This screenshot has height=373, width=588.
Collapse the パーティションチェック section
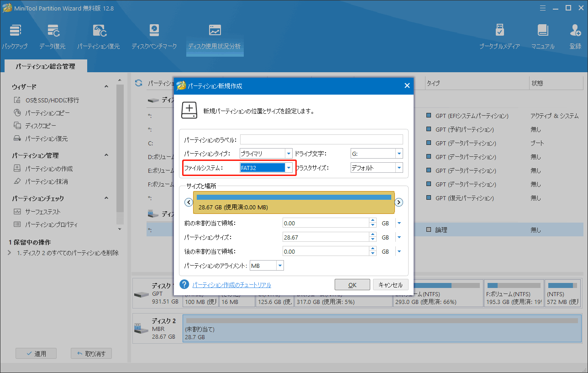(x=106, y=198)
